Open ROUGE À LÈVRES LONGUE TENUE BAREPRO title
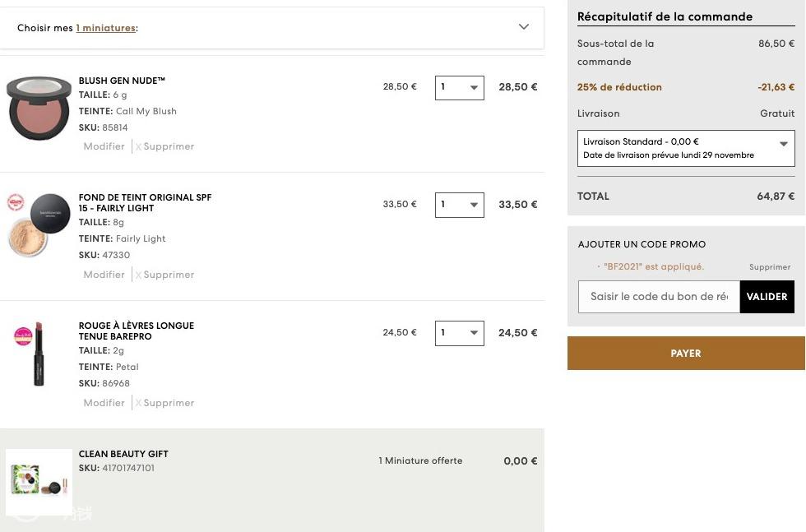The image size is (806, 532). point(137,331)
